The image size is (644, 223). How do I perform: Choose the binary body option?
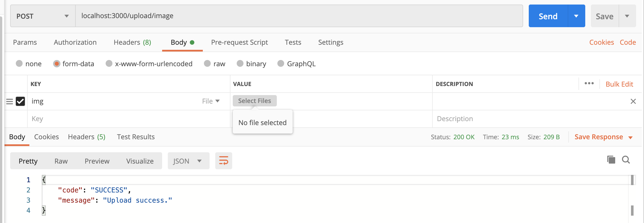[x=240, y=64]
